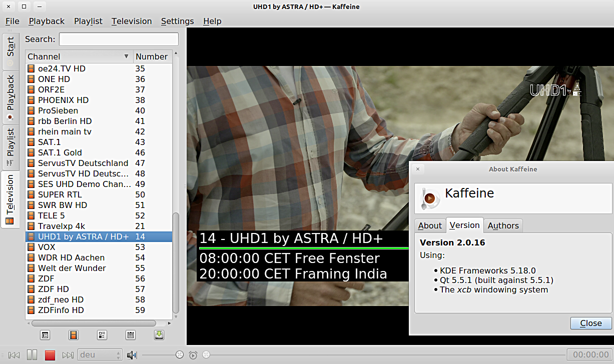Viewport: 614px width, 364px height.
Task: Select channel Travelxp 4k
Action: click(99, 226)
